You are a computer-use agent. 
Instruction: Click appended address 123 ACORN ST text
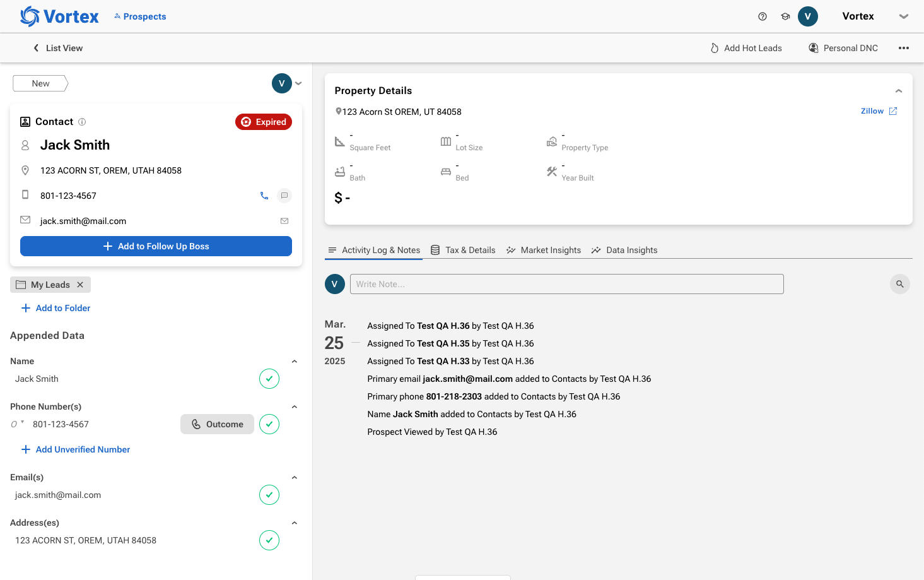(86, 540)
